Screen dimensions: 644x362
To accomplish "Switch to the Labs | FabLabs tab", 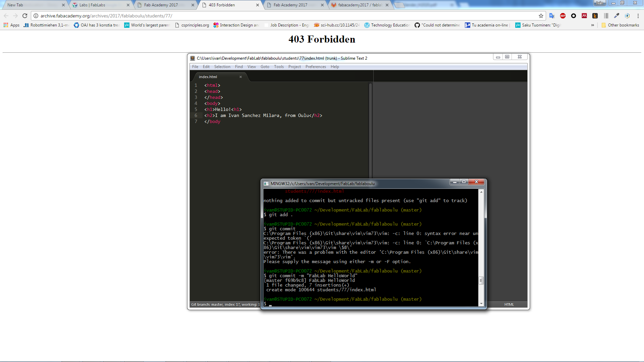I will [101, 5].
